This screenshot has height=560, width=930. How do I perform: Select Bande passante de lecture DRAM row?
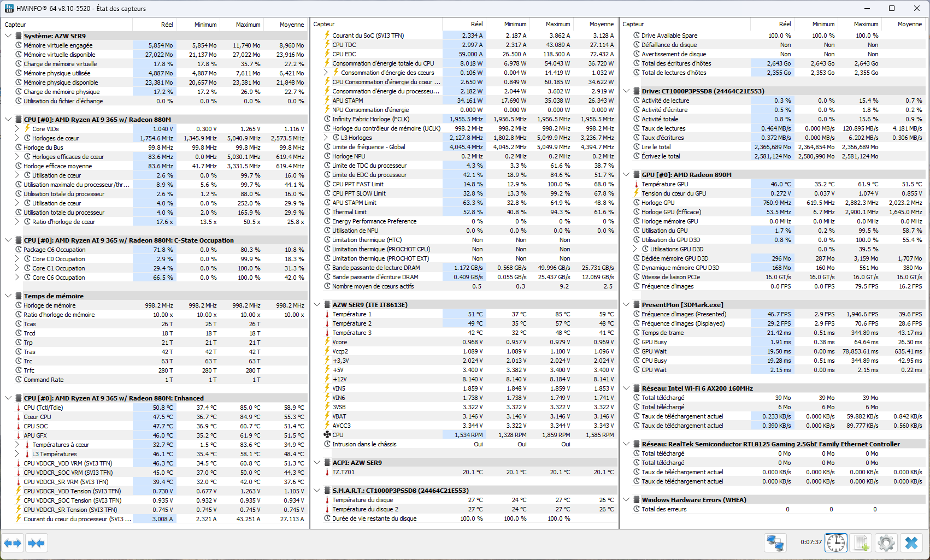464,268
